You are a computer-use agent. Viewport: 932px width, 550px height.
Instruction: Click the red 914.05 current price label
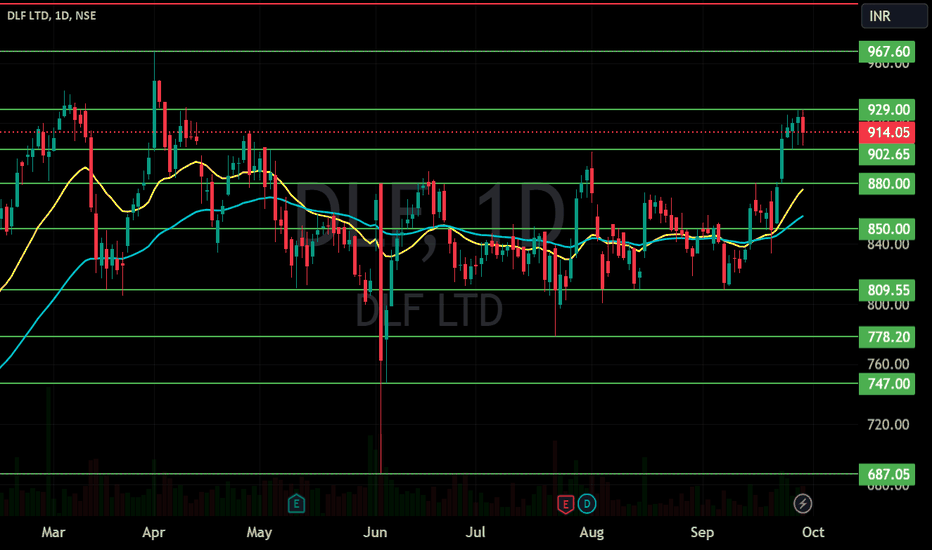point(887,133)
